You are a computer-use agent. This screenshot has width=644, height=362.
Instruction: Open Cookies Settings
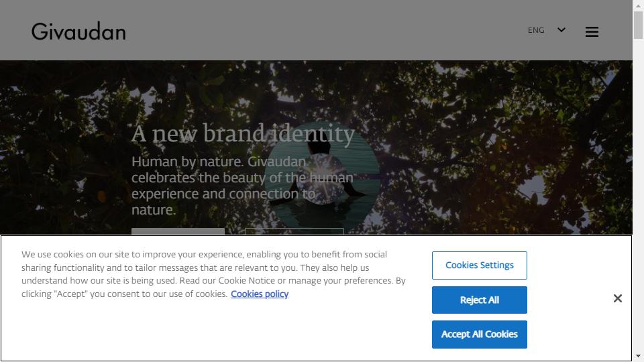(x=479, y=265)
